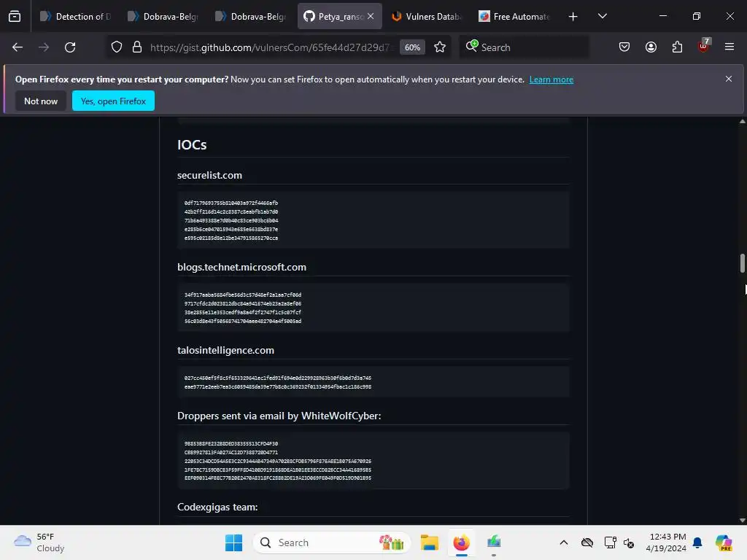Click scrollbar down arrow
This screenshot has height=560, width=747.
[742, 521]
